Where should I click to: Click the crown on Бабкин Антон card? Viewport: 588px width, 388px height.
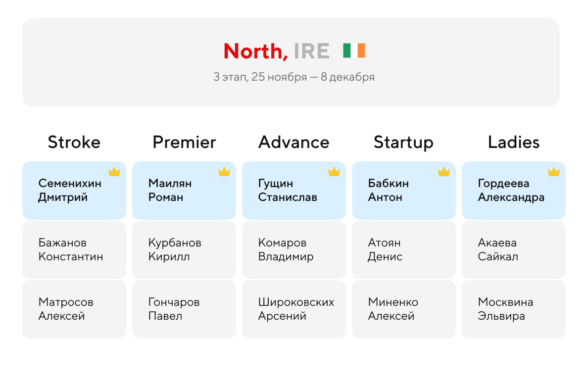[444, 172]
